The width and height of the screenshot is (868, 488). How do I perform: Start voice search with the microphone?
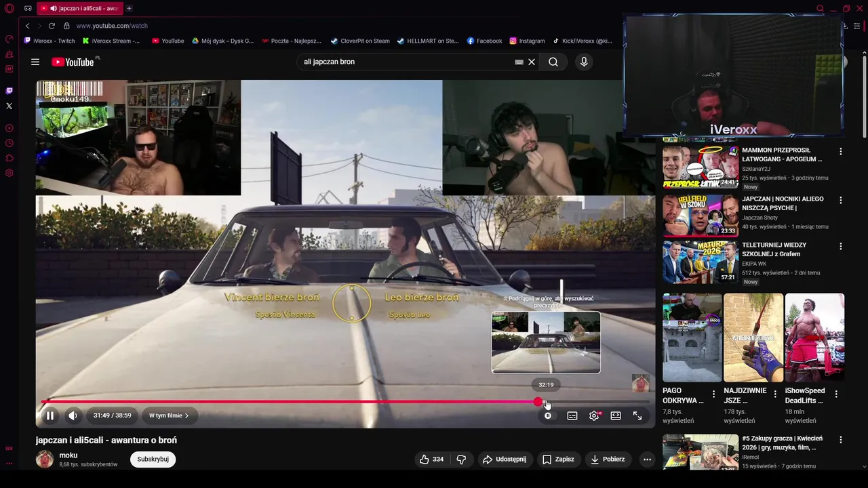tap(584, 62)
